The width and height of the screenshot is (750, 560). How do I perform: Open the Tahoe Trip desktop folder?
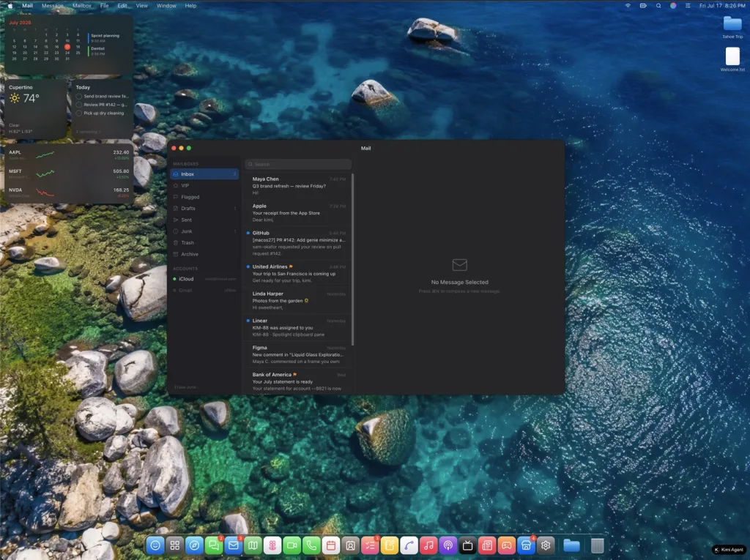pyautogui.click(x=732, y=27)
